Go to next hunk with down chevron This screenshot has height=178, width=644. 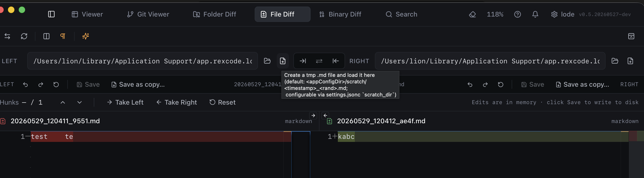[79, 102]
